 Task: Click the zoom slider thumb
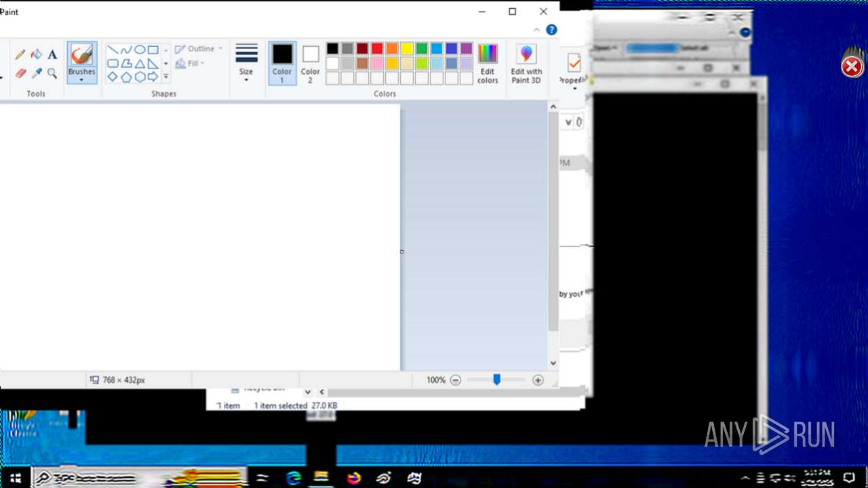(x=496, y=380)
